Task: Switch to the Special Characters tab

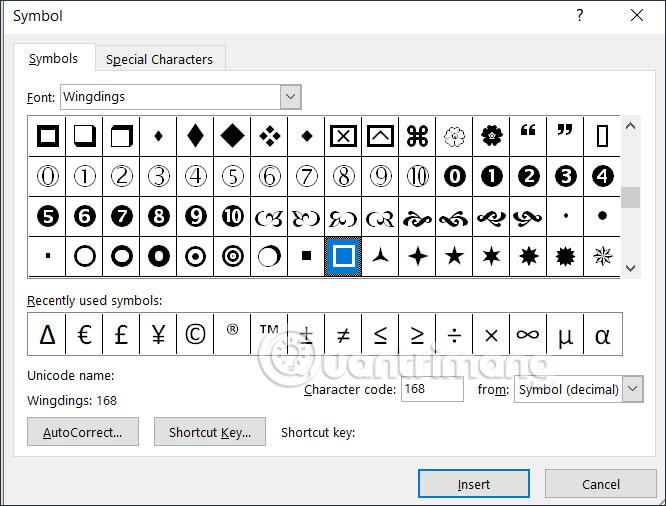Action: [160, 59]
